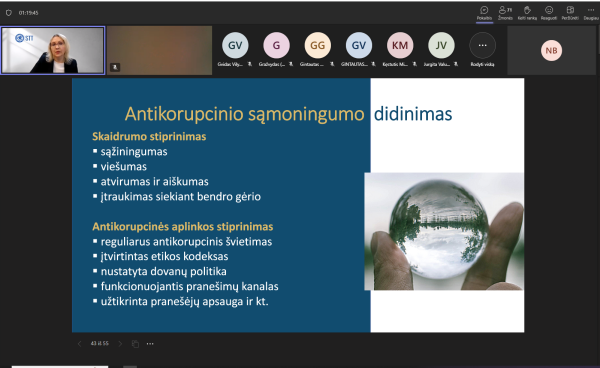This screenshot has width=600, height=368.
Task: Open more slide options ellipsis below presentation
Action: pyautogui.click(x=150, y=344)
